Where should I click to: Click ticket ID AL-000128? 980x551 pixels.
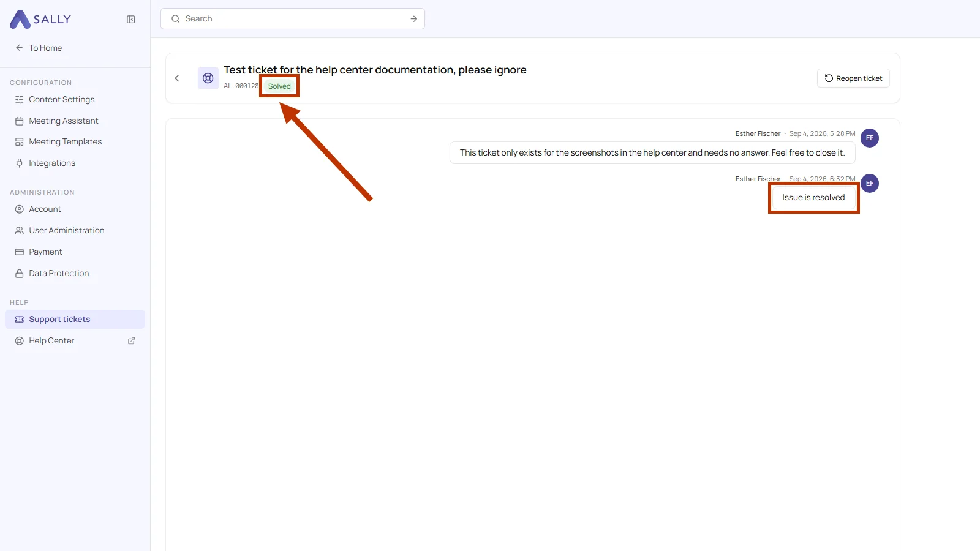coord(241,86)
